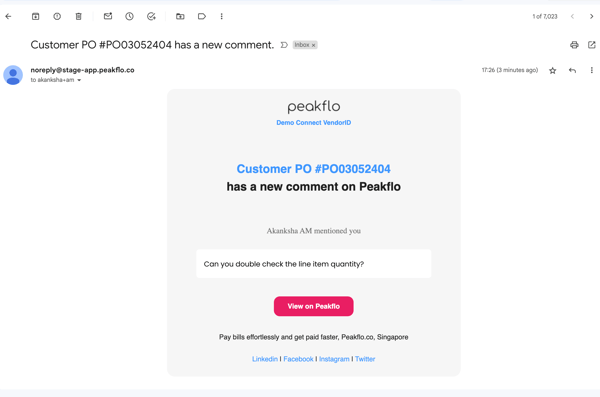The width and height of the screenshot is (600, 397).
Task: Archive this email
Action: point(36,16)
